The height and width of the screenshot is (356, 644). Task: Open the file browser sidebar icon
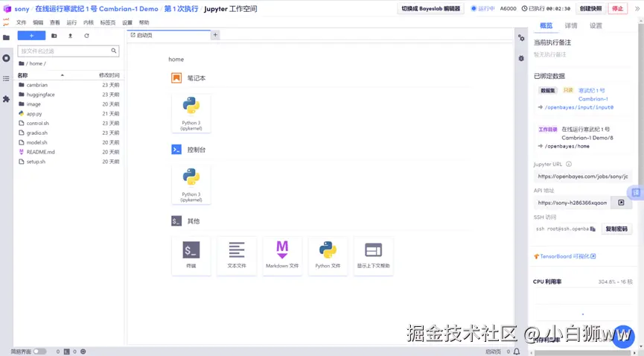(6, 38)
